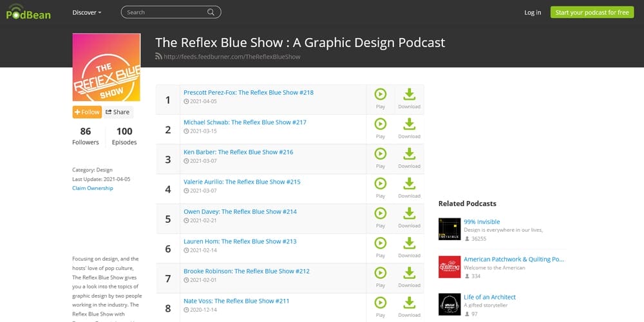This screenshot has height=322, width=644.
Task: Download Lauren Hom episode #213
Action: pos(409,247)
